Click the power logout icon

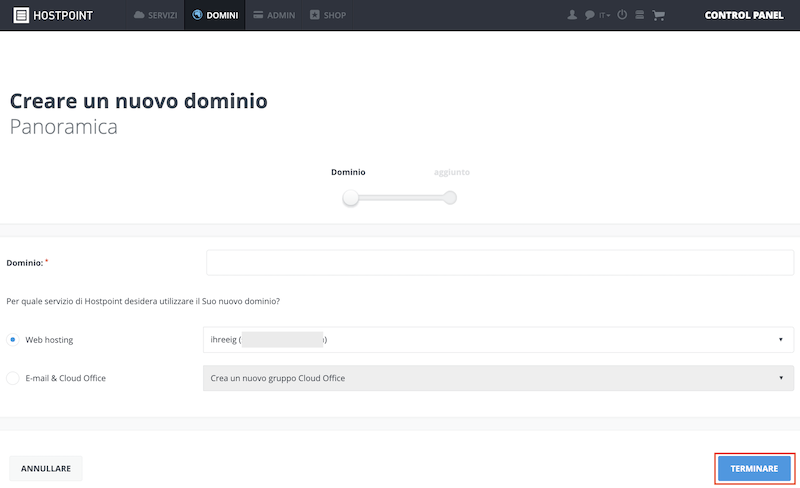[x=622, y=15]
